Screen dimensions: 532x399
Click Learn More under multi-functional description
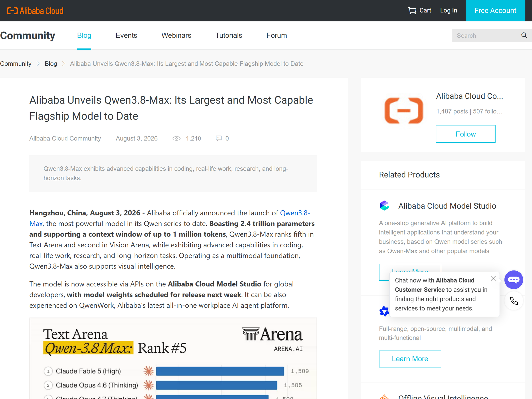(x=410, y=359)
